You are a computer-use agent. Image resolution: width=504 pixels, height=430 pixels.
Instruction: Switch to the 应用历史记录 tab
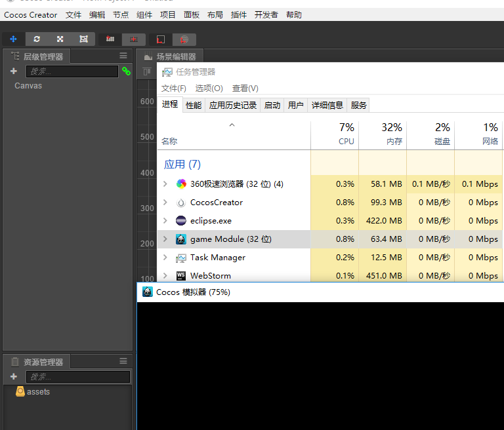point(233,106)
